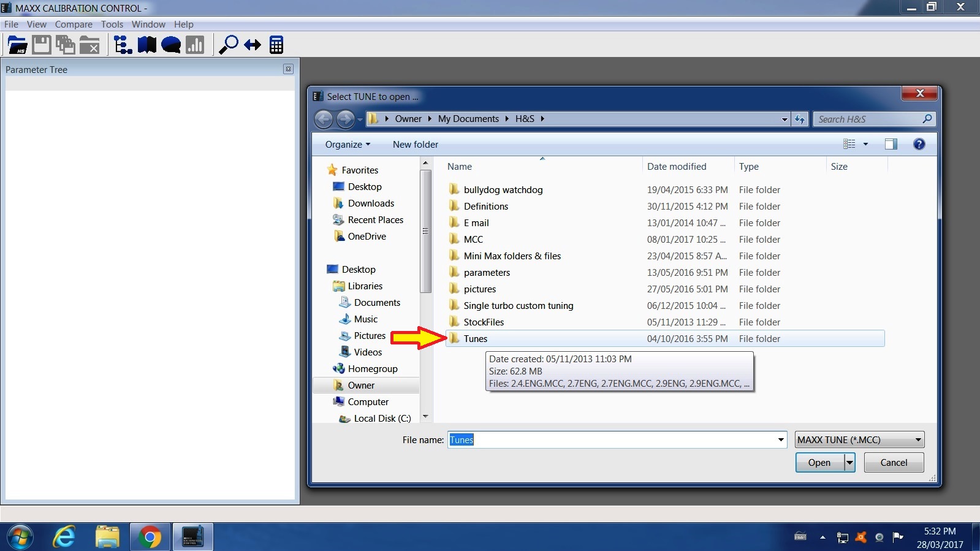Click the save floppy disk toolbar icon
The image size is (980, 551).
[x=42, y=45]
